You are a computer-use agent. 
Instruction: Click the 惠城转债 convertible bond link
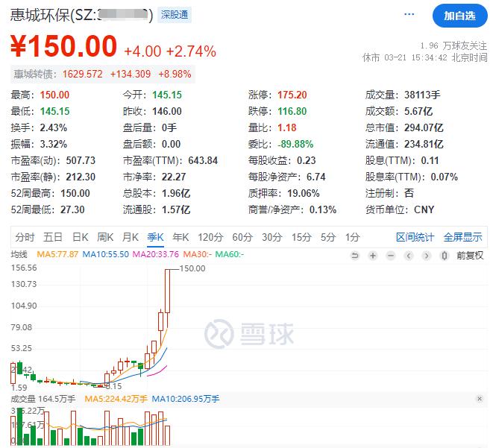(102, 74)
